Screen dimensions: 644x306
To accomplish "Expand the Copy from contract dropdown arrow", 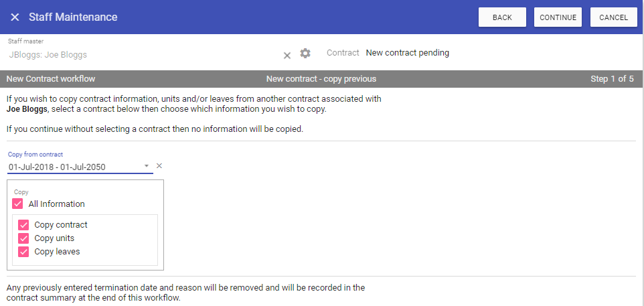I will 147,167.
